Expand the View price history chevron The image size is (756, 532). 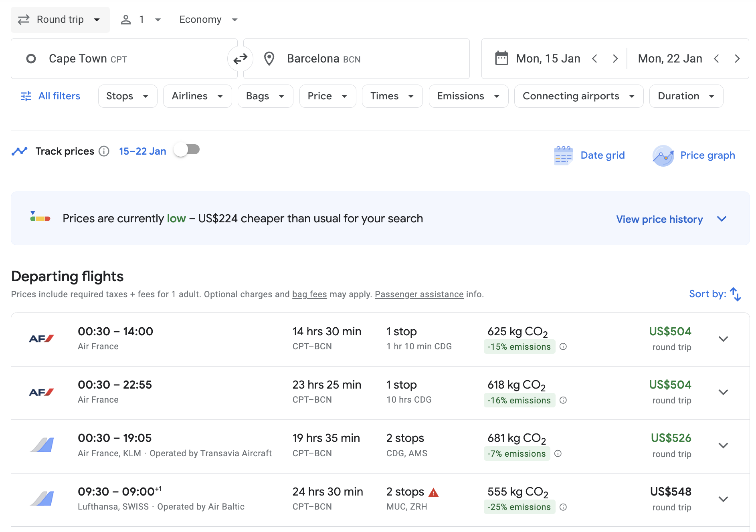(x=722, y=219)
